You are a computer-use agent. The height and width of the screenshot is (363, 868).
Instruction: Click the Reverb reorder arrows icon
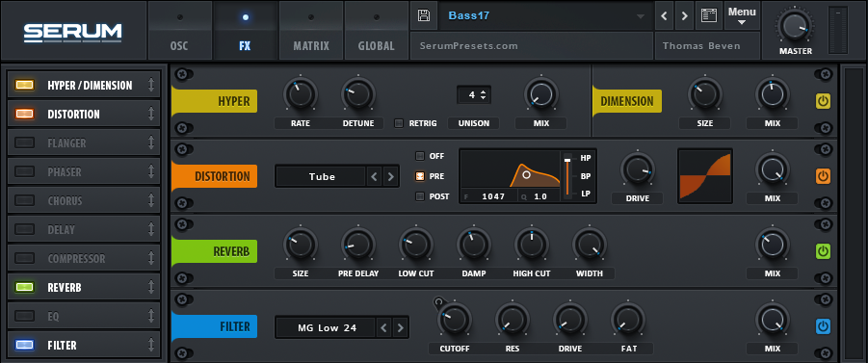(x=151, y=287)
